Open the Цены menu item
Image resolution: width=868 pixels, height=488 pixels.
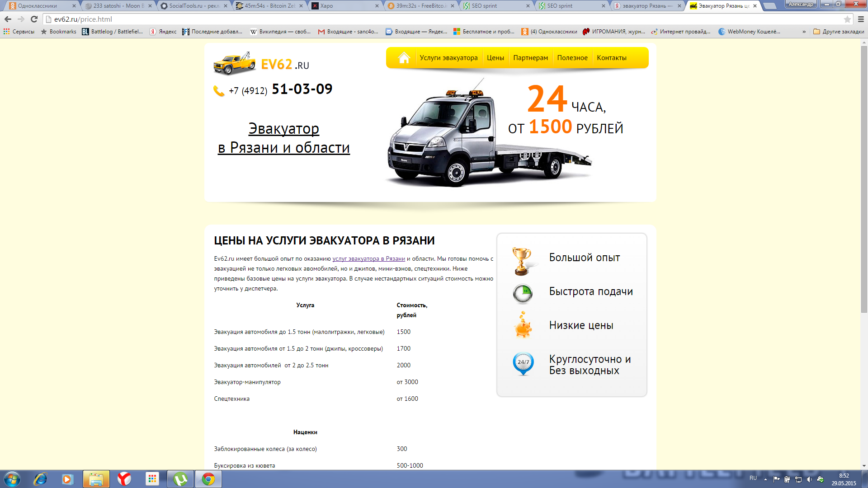(495, 58)
